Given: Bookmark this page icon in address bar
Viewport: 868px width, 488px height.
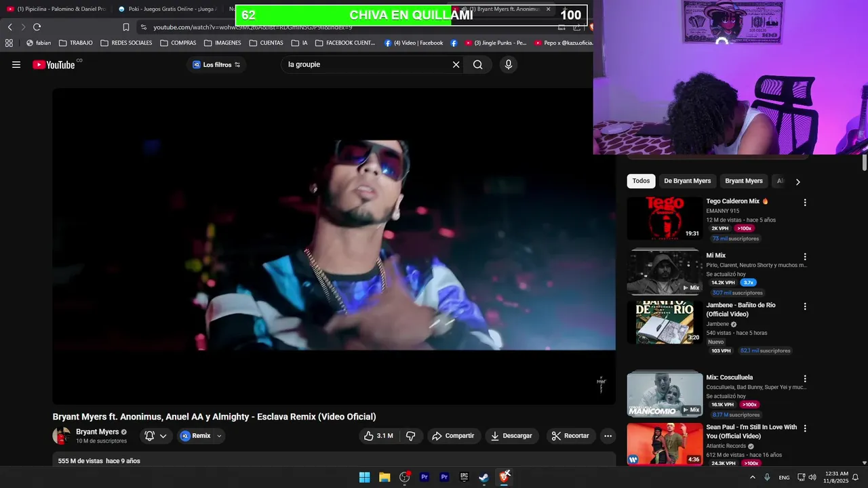Looking at the screenshot, I should [x=126, y=27].
